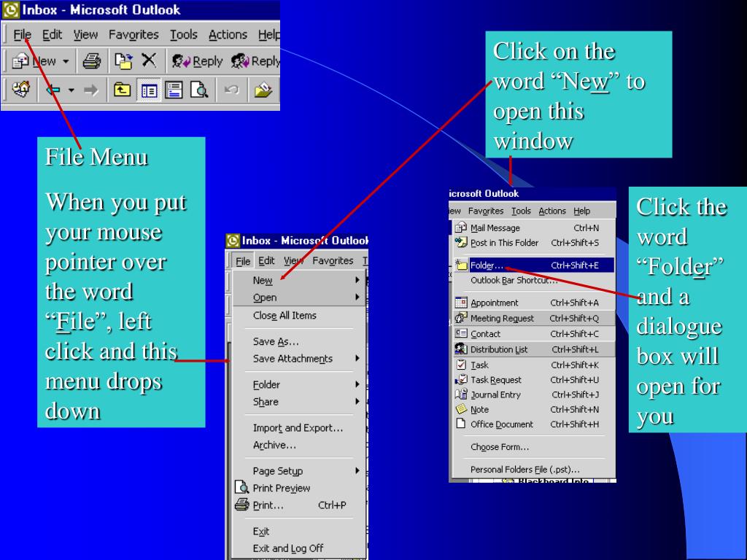Open Actions menu above the Reply toolbar
The width and height of the screenshot is (747, 560).
click(x=228, y=34)
